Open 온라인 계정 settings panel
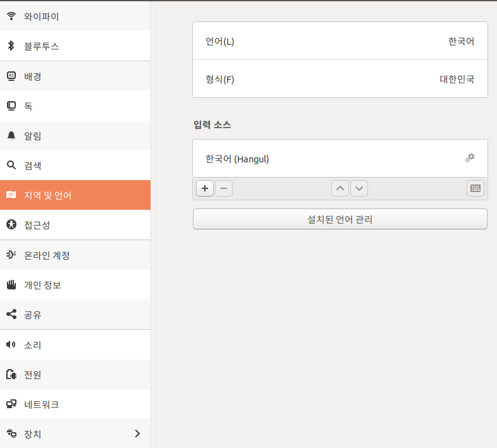497x448 pixels. pyautogui.click(x=75, y=255)
